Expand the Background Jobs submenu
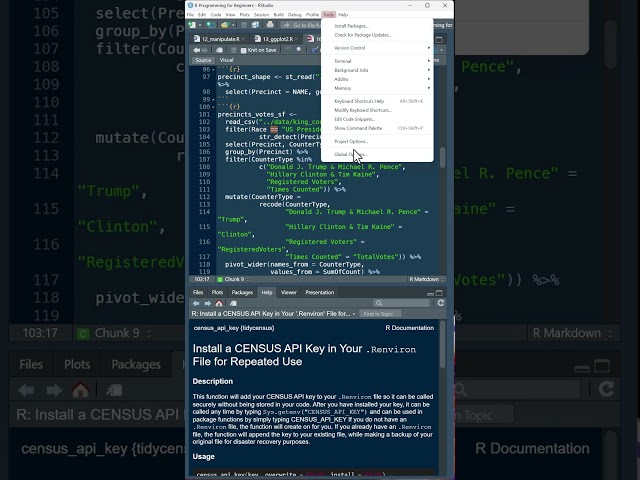The height and width of the screenshot is (480, 640). click(377, 70)
